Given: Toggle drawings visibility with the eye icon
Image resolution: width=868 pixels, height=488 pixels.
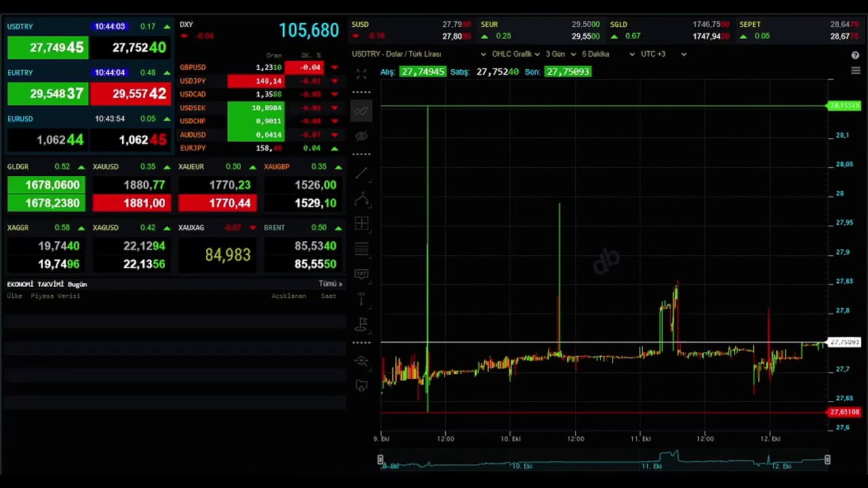Looking at the screenshot, I should [x=361, y=136].
